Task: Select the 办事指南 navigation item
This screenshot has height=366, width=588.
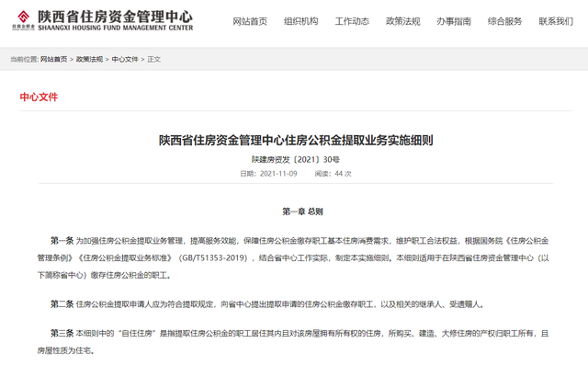Action: tap(454, 21)
